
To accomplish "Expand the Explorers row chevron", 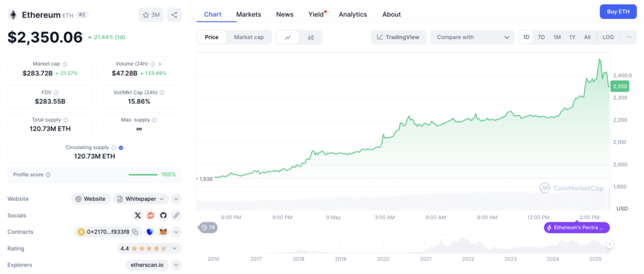I will click(176, 265).
